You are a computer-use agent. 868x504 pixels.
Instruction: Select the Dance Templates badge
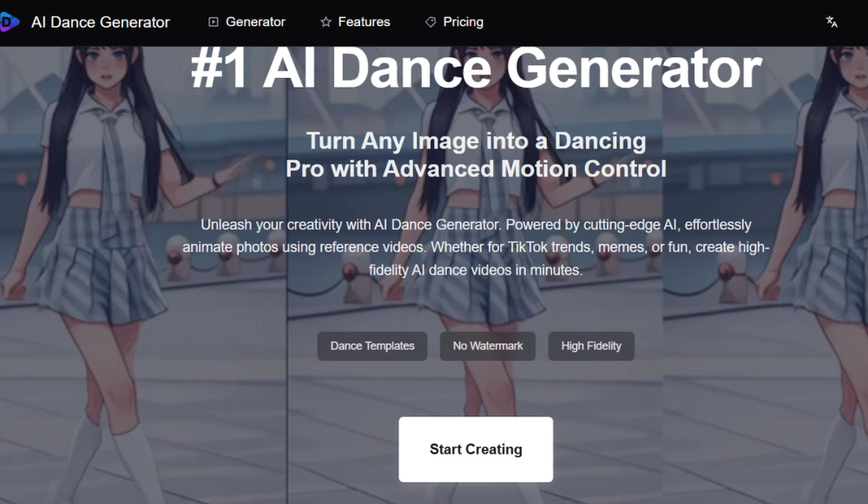click(372, 346)
